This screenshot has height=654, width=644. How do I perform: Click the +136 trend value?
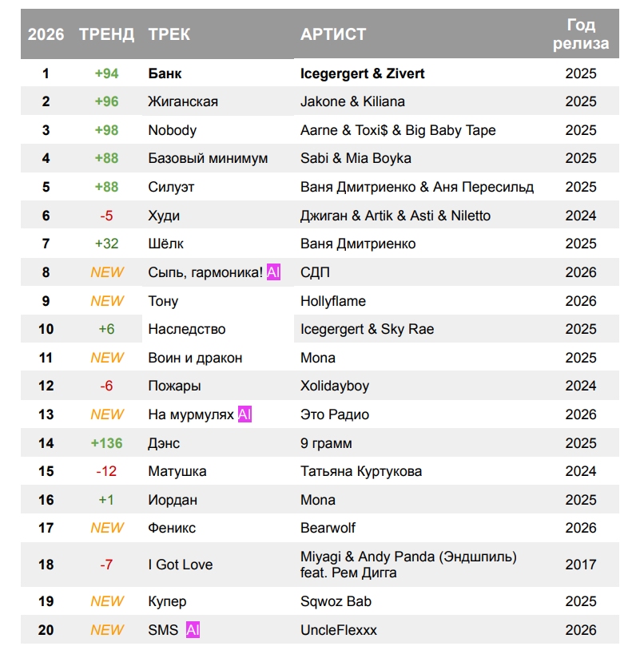107,443
